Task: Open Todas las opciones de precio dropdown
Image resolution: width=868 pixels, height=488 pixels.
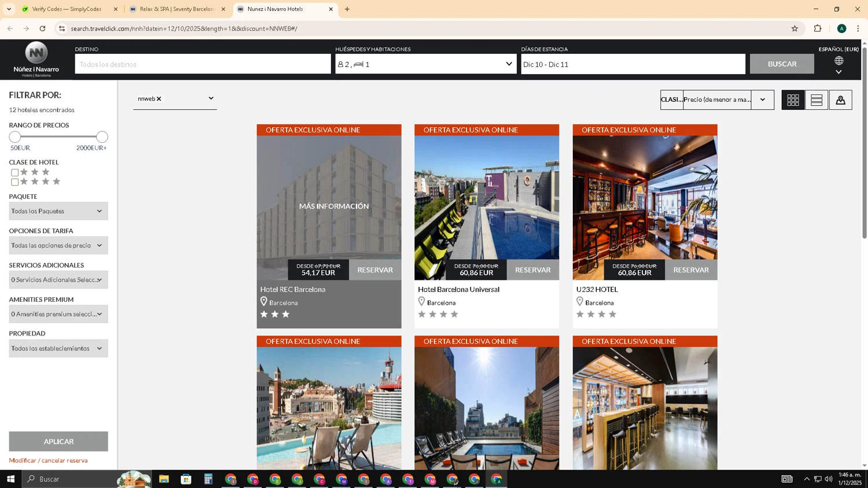Action: point(58,245)
